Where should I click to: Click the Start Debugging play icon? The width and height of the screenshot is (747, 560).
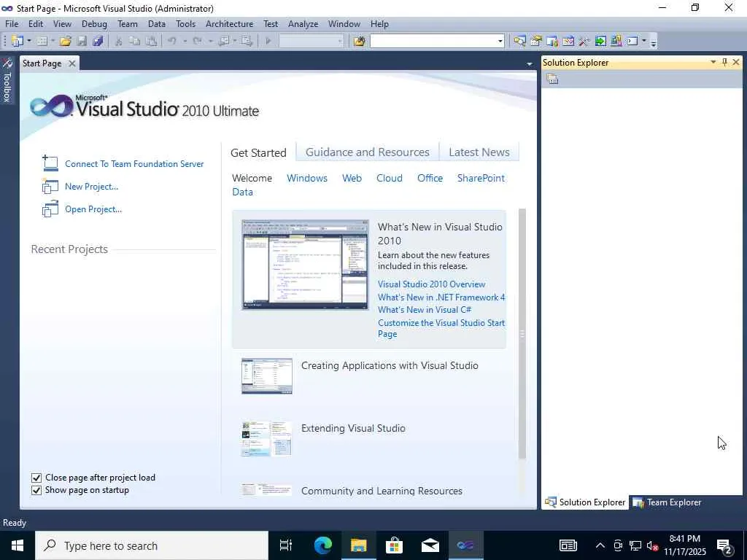point(268,41)
